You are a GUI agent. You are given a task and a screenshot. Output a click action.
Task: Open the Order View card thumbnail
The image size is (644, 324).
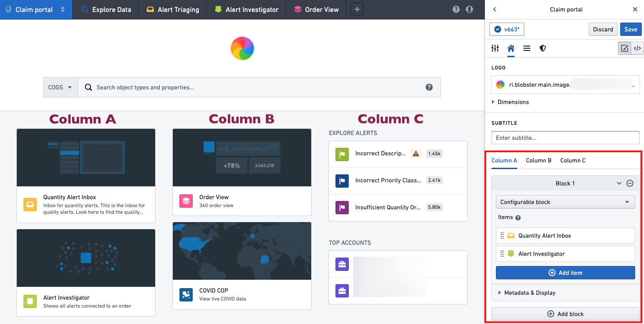click(x=242, y=158)
